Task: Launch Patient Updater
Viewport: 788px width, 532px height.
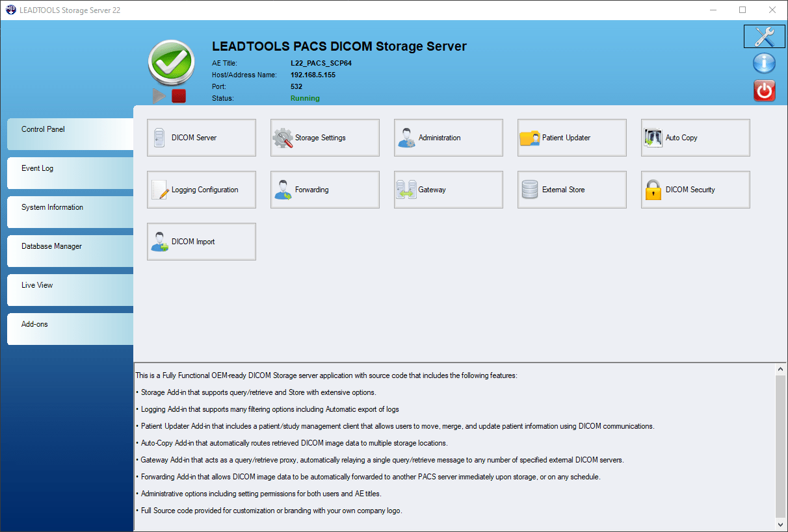Action: 571,137
